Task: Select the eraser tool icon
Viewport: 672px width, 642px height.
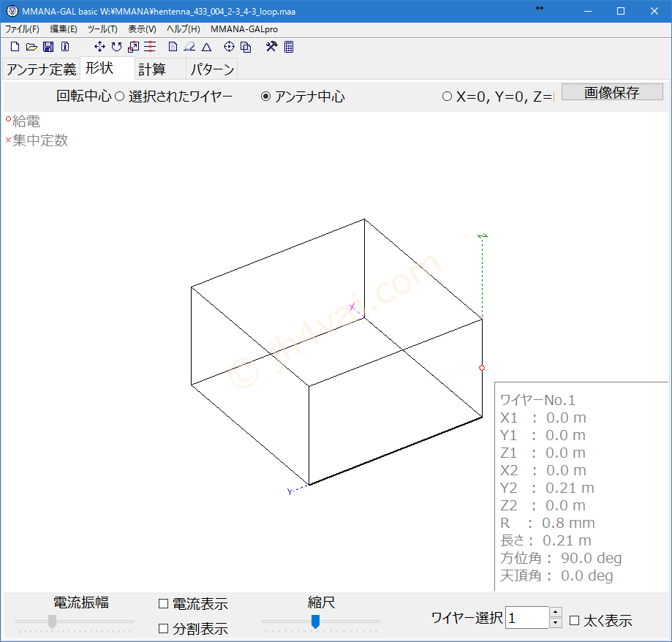Action: pyautogui.click(x=189, y=47)
